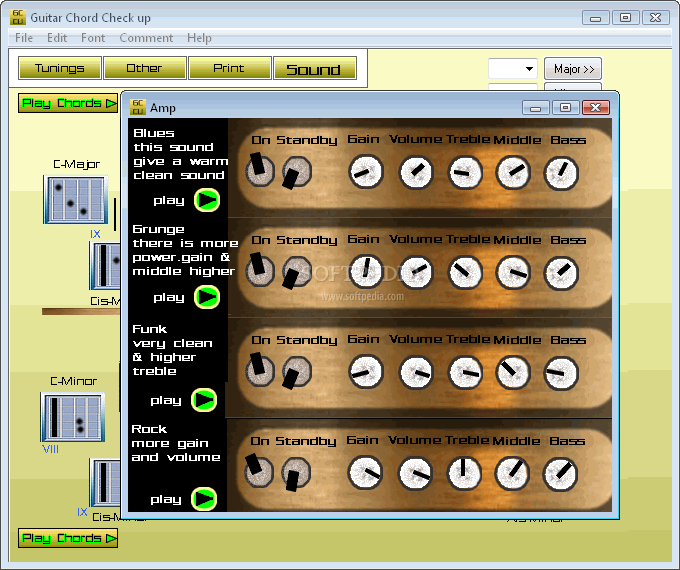The height and width of the screenshot is (570, 680).
Task: Click the Grunge Middle knob
Action: (x=513, y=273)
